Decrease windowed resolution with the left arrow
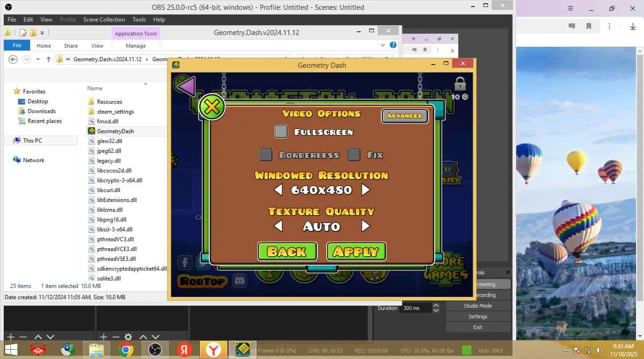The height and width of the screenshot is (359, 644). [278, 190]
